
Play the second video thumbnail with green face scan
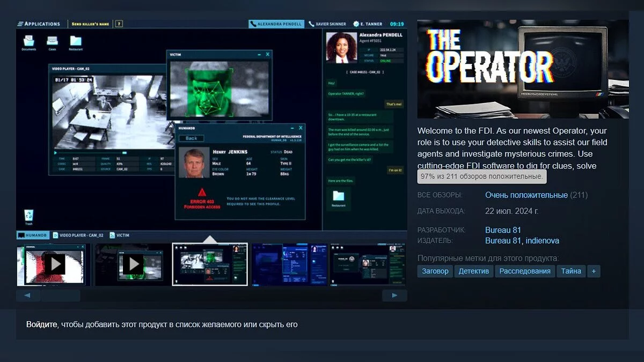click(133, 264)
